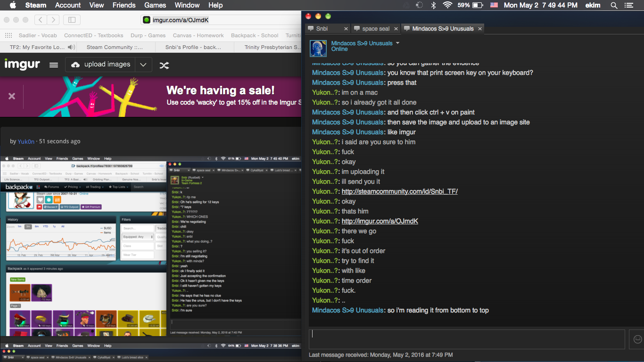Open the Imgur hamburger menu
644x362 pixels.
point(54,65)
